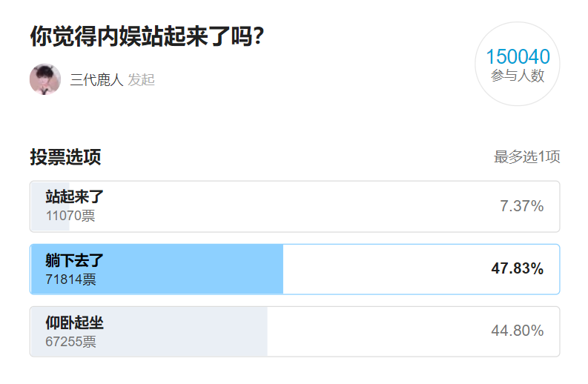Click the empty area of the 站起来了 bar
The image size is (588, 384).
(x=297, y=206)
